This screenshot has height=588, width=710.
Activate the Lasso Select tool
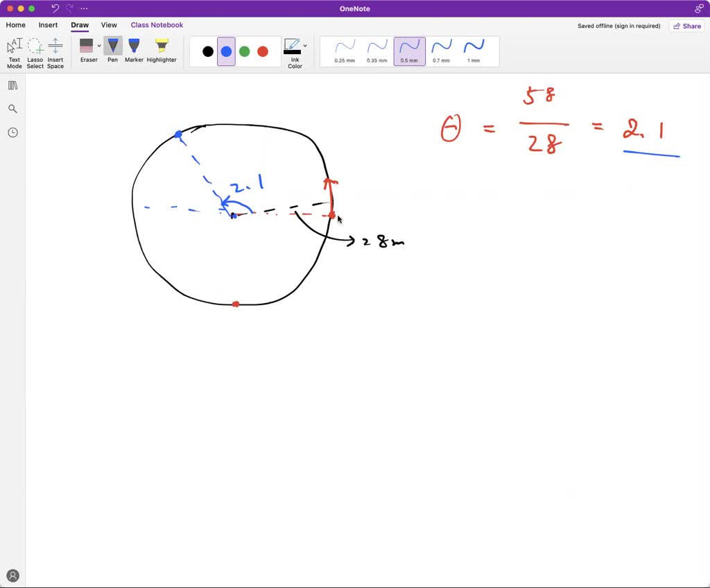pyautogui.click(x=35, y=53)
